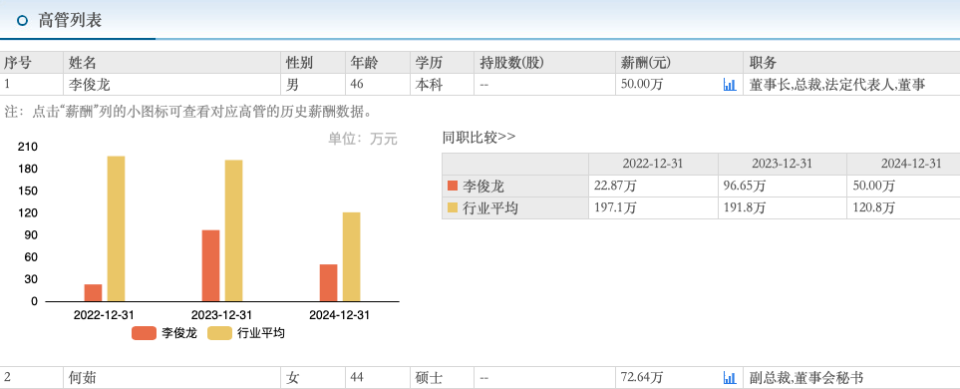Click the 姓名 column header
Viewport: 960px width, 389px height.
point(173,62)
